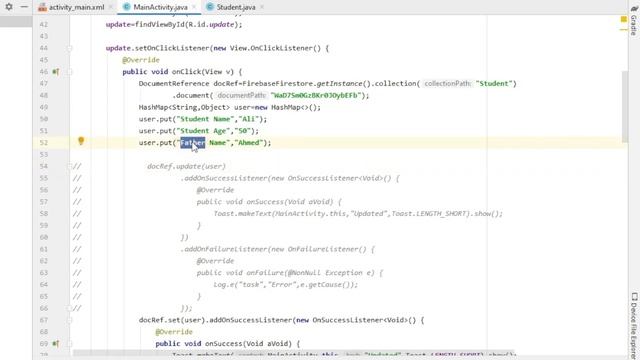Close the Student.java tab
The width and height of the screenshot is (640, 360).
(262, 7)
